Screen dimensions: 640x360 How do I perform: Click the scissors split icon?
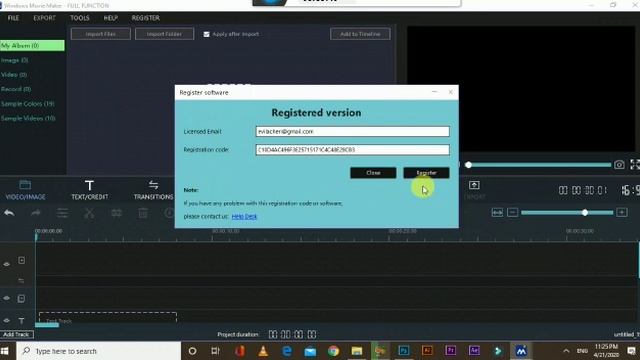point(89,213)
